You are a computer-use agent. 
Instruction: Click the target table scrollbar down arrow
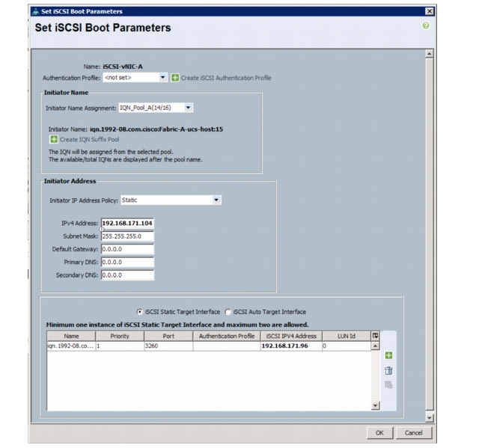click(x=376, y=405)
